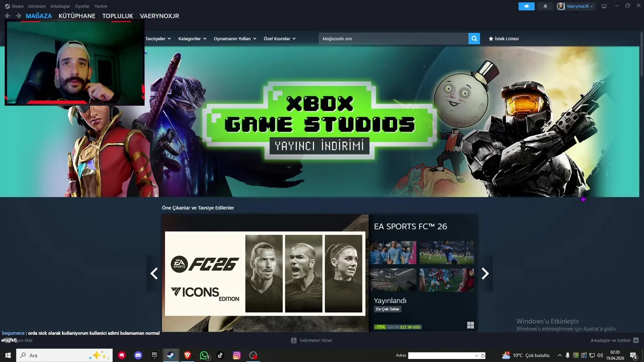Viewport: 644px width, 362px height.
Task: Open the Windows Start menu
Action: pyautogui.click(x=8, y=355)
